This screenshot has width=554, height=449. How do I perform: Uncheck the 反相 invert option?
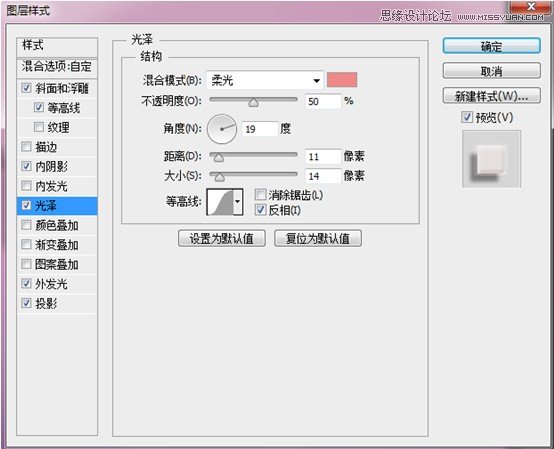260,210
